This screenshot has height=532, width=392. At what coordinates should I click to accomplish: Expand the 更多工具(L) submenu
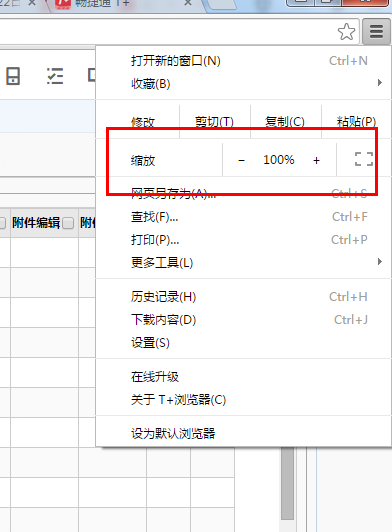coord(243,263)
